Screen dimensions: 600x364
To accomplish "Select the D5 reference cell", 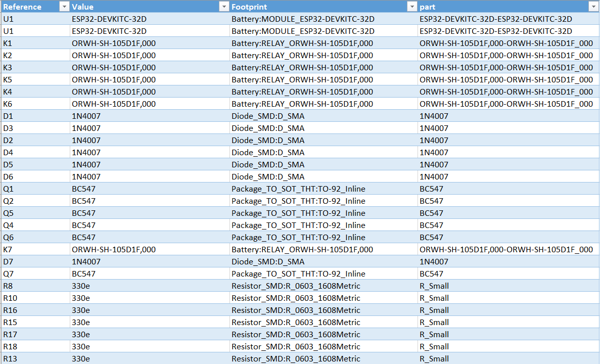I will (35, 165).
